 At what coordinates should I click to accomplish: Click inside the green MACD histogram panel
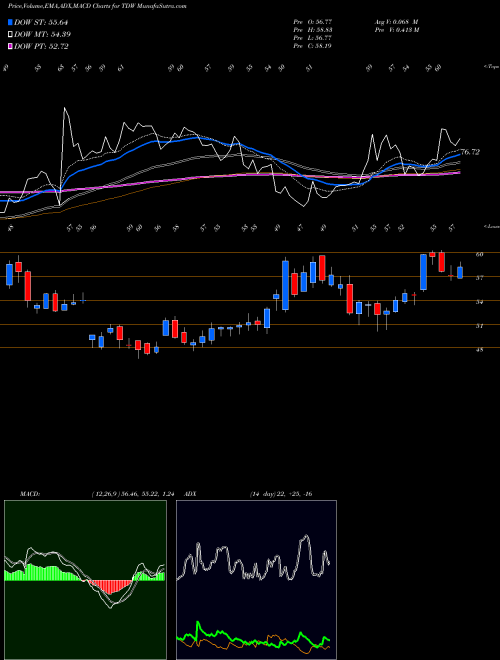click(x=85, y=580)
